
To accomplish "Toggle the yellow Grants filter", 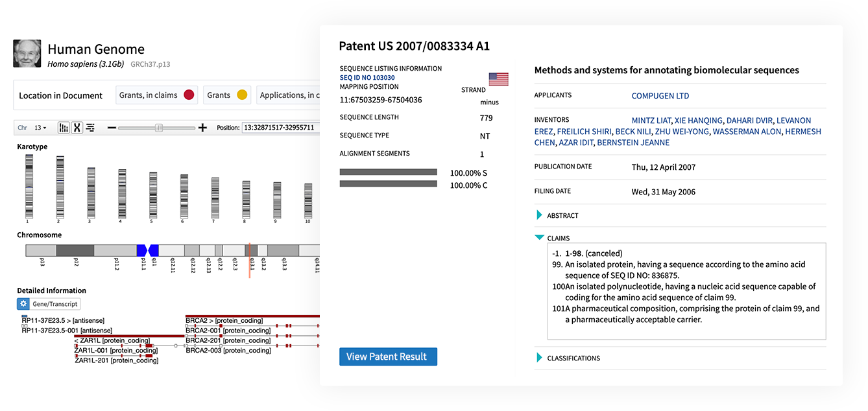I will coord(227,95).
